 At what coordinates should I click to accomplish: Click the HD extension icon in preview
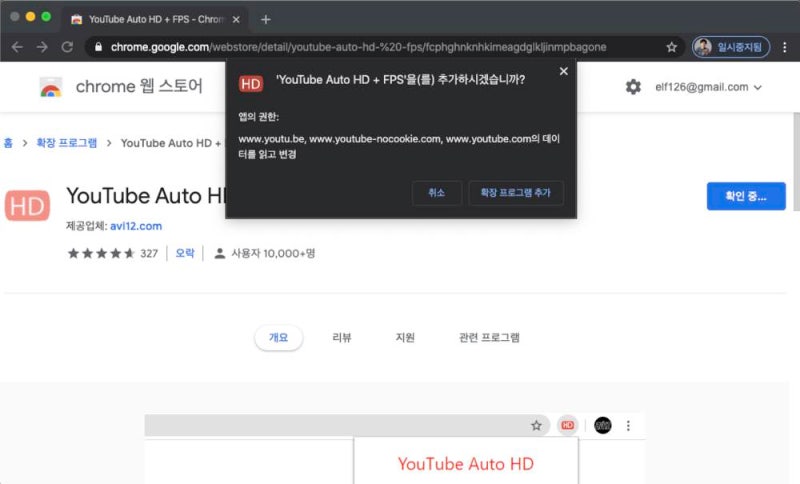[567, 425]
